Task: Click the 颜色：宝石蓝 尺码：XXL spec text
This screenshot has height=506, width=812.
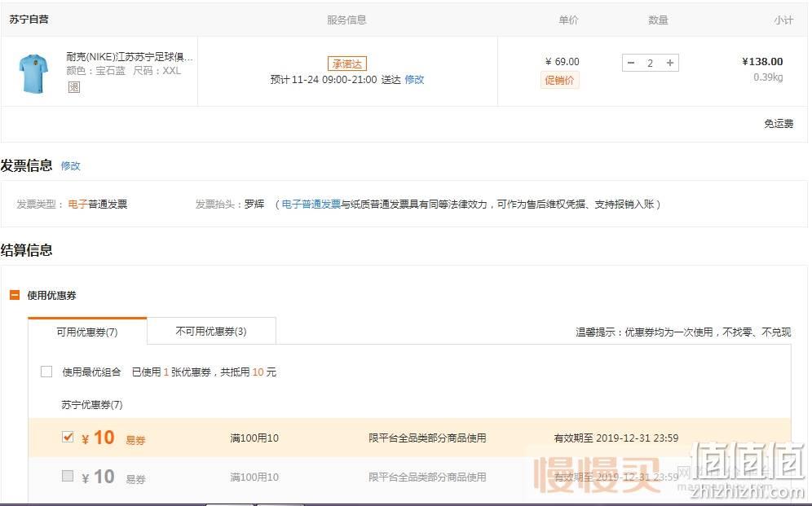Action: pyautogui.click(x=124, y=71)
